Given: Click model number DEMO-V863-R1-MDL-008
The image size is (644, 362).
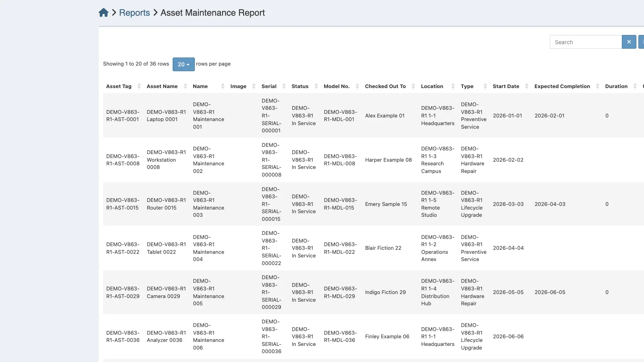Looking at the screenshot, I should point(340,160).
